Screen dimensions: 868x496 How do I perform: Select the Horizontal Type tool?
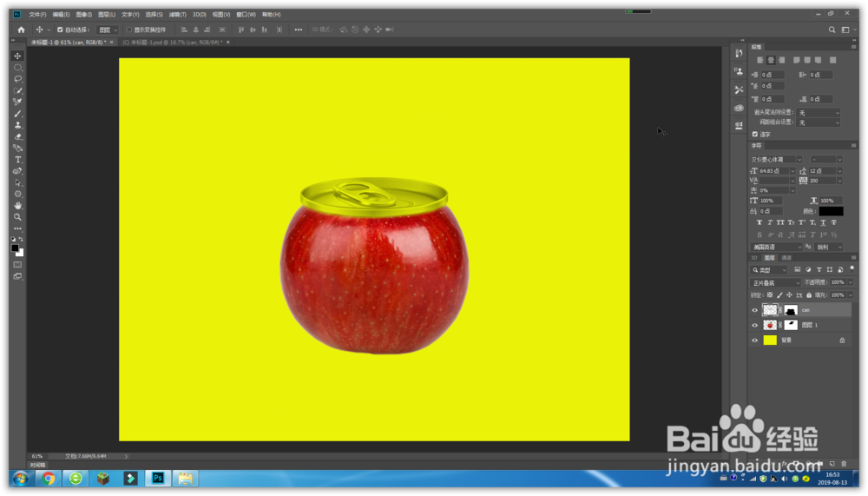[x=17, y=160]
